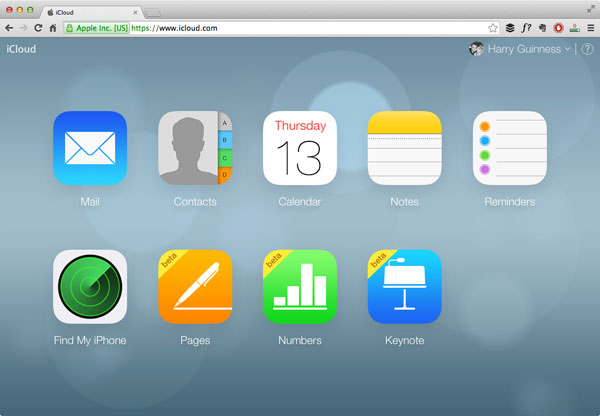Image resolution: width=600 pixels, height=416 pixels.
Task: Click the stacked layers extension icon
Action: tap(510, 28)
